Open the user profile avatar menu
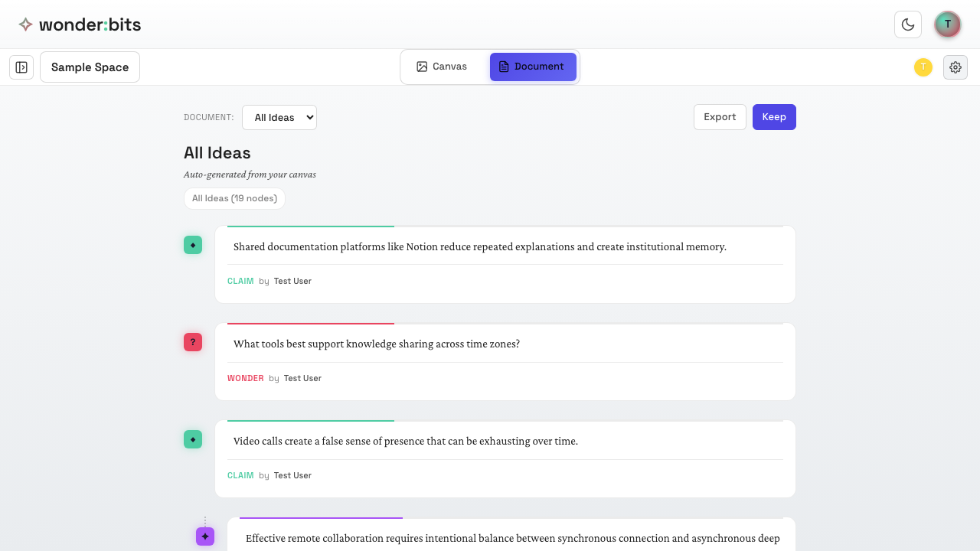This screenshot has height=551, width=980. point(947,24)
